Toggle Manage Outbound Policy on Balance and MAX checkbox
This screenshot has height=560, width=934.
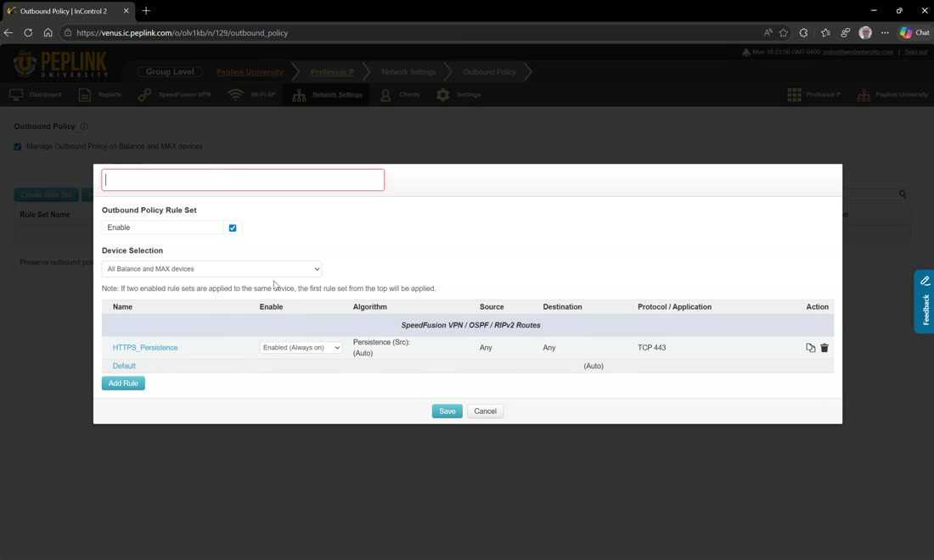[x=17, y=147]
